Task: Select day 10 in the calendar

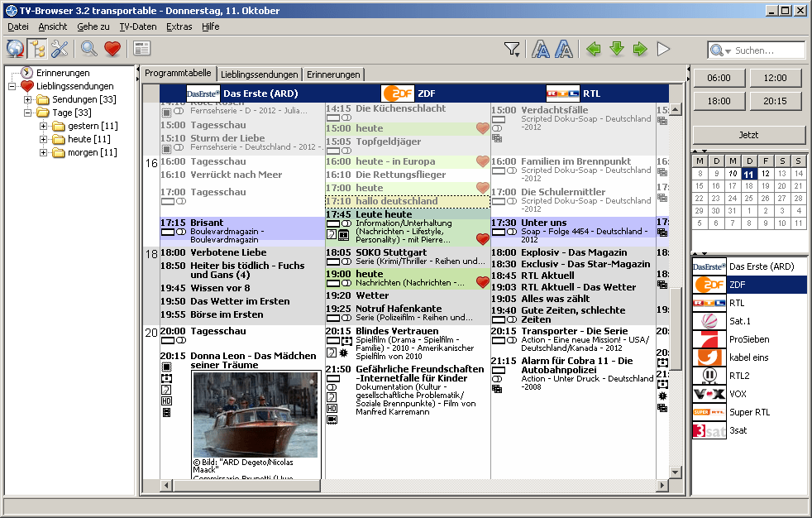Action: pos(733,174)
